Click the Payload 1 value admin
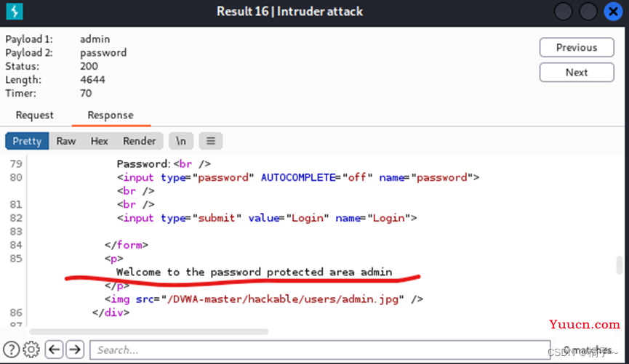This screenshot has height=364, width=629. tap(95, 39)
